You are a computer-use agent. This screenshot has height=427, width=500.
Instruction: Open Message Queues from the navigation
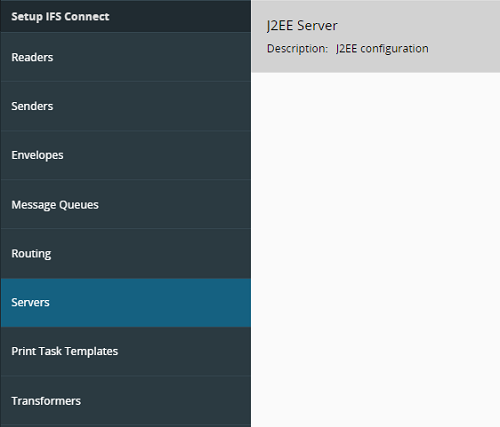(126, 204)
